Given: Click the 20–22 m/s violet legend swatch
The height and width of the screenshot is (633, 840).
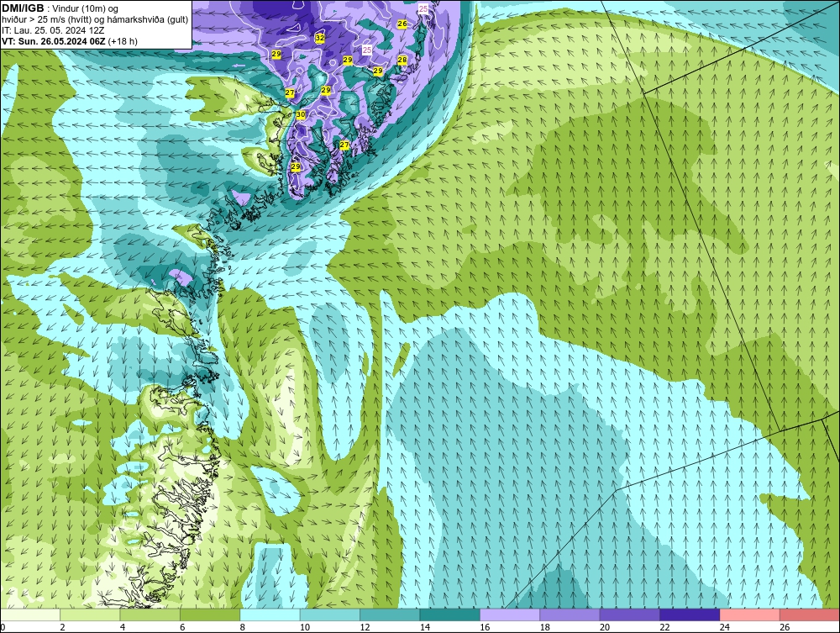Looking at the screenshot, I should (630, 615).
